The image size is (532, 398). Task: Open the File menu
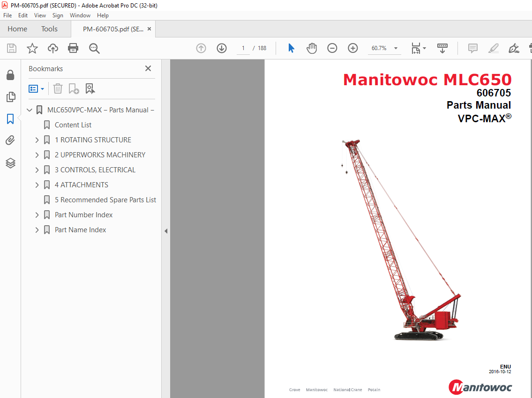[7, 15]
